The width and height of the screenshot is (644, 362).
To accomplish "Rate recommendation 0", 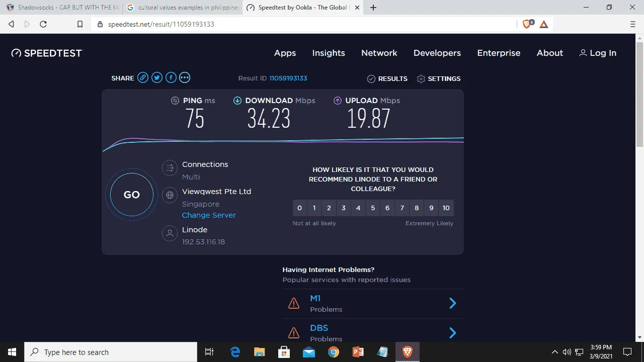I will 300,208.
